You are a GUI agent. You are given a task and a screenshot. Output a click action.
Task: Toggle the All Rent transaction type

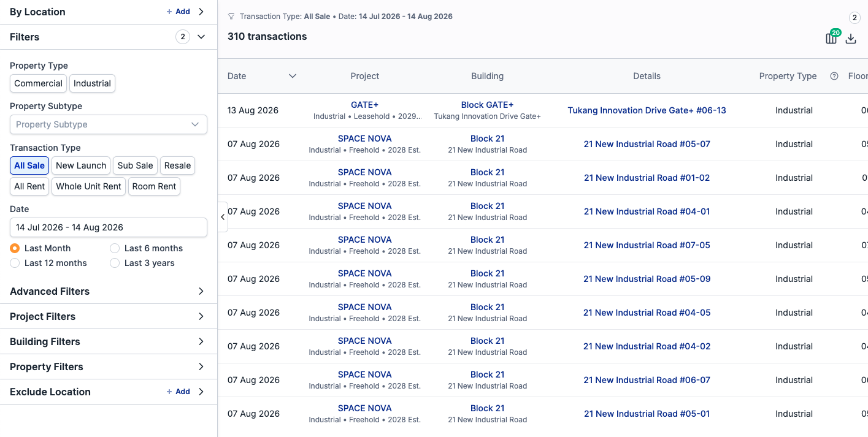29,186
